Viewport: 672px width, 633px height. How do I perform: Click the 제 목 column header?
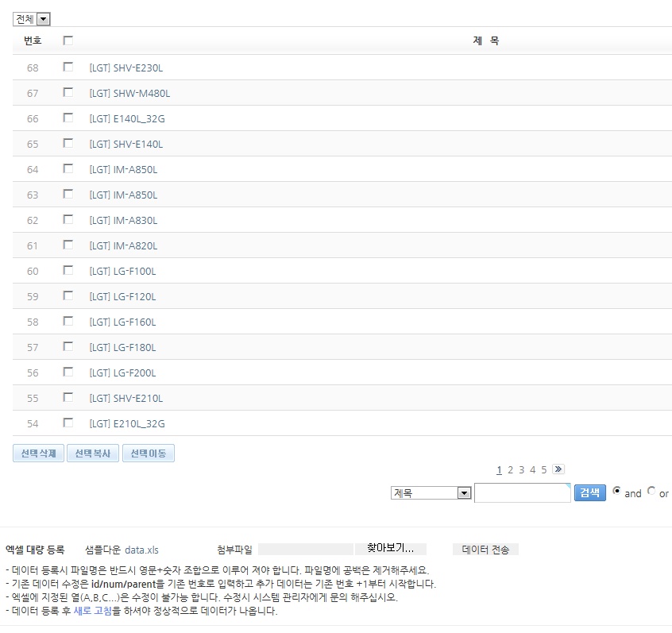click(486, 41)
